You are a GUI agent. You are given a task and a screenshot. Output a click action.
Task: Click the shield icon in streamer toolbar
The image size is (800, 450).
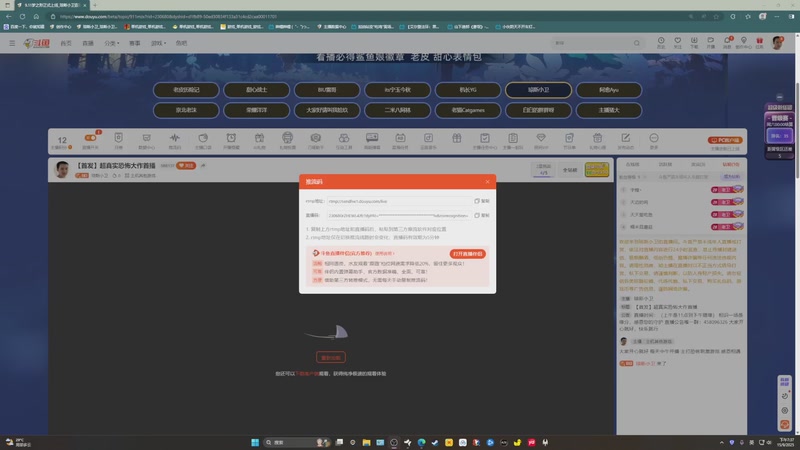118,138
